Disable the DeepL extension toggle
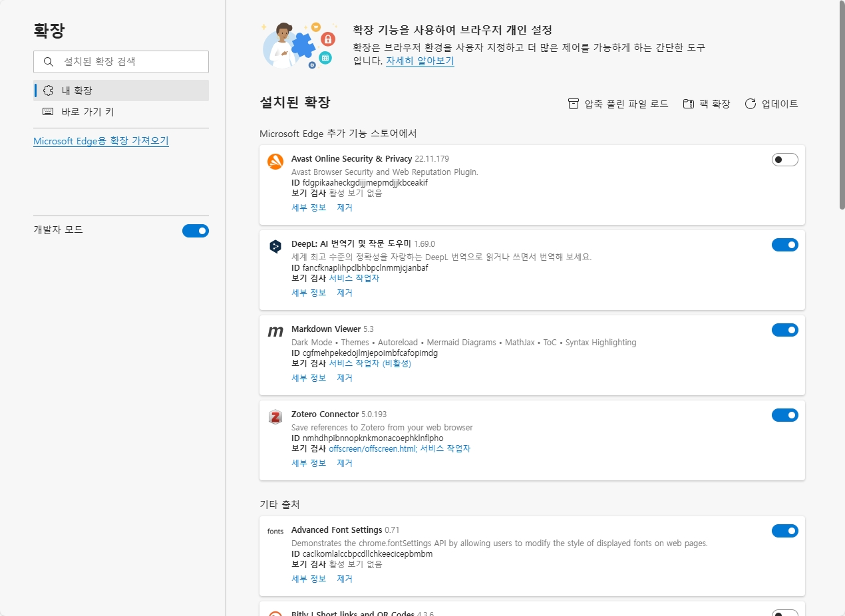The width and height of the screenshot is (845, 616). pos(784,245)
